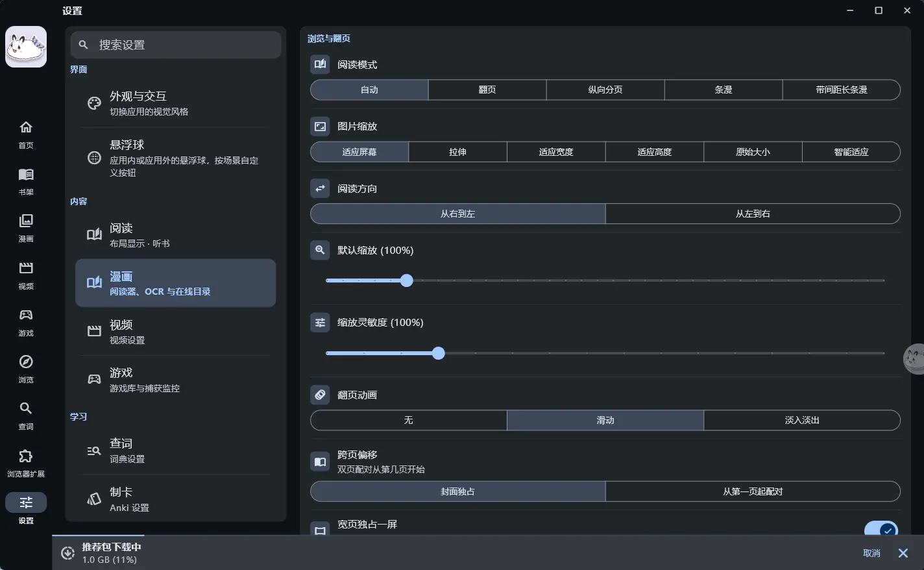Open 外观与交互 settings category

pyautogui.click(x=176, y=103)
